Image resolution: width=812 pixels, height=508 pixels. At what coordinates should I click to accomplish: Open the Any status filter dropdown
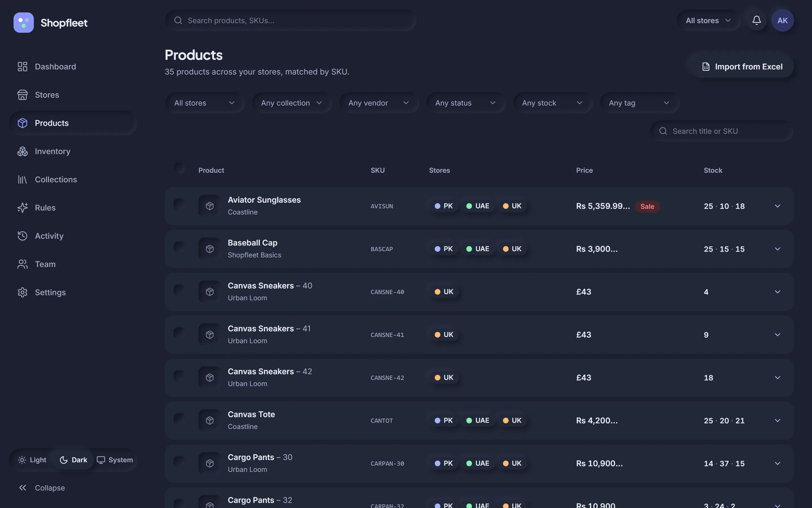(x=466, y=103)
